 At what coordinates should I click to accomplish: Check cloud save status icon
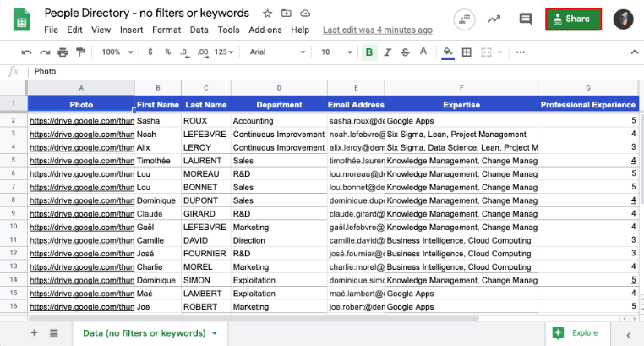pyautogui.click(x=305, y=14)
